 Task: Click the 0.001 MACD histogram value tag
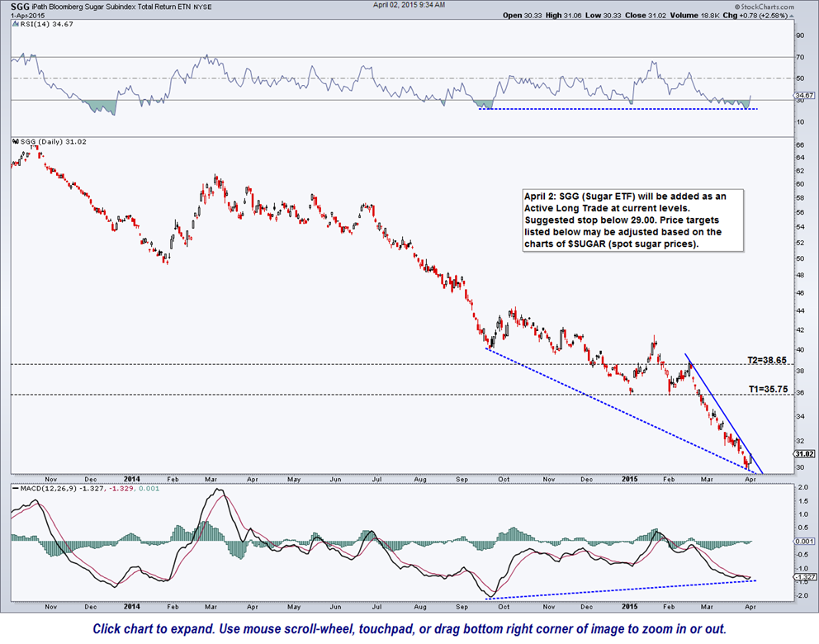(x=804, y=541)
